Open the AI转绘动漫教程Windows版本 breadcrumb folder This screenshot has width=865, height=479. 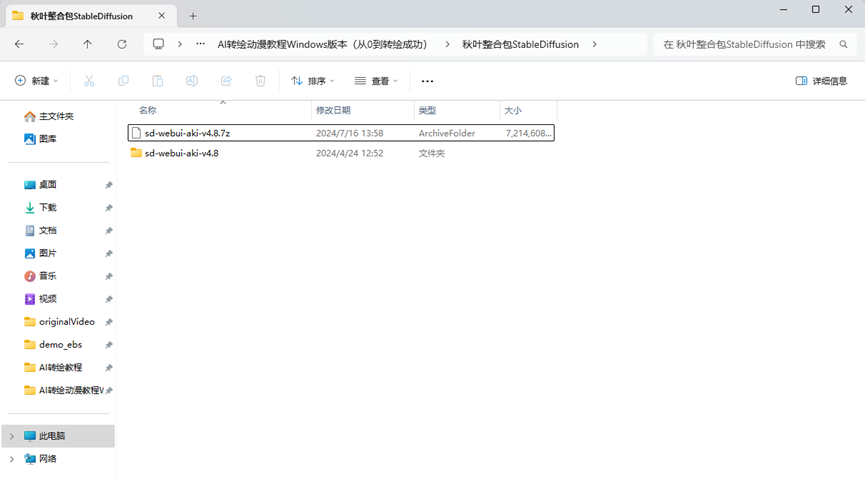[322, 44]
